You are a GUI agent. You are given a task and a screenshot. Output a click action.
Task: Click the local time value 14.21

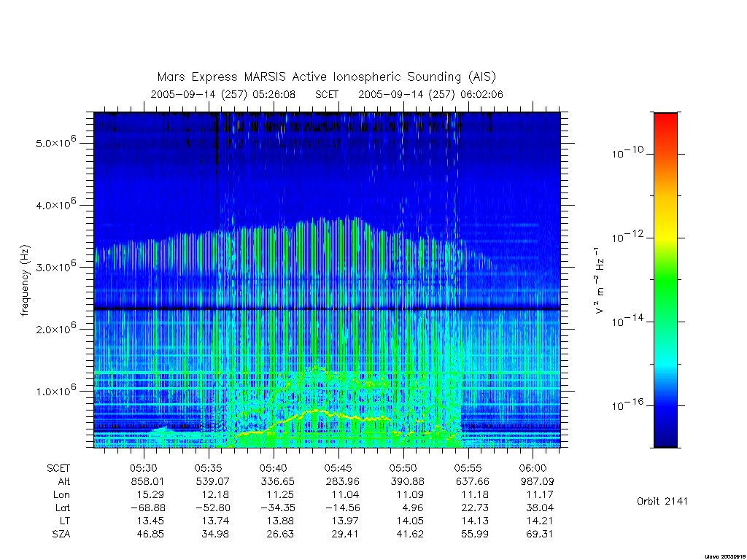click(x=540, y=521)
